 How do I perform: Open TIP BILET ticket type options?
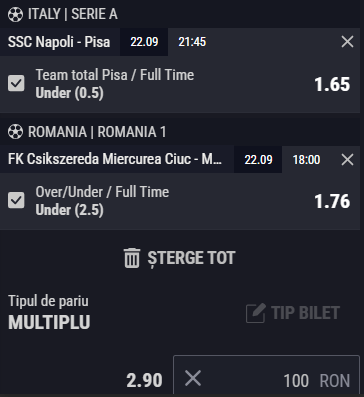[293, 313]
